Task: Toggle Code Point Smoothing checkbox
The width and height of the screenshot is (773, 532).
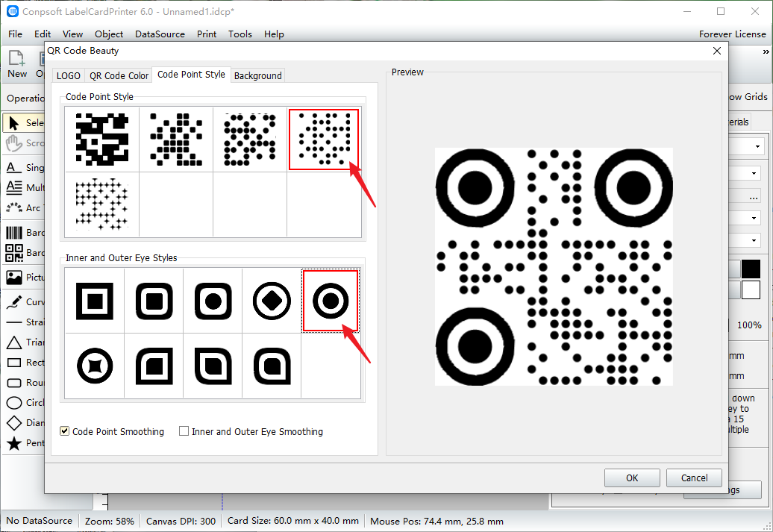Action: click(x=65, y=431)
